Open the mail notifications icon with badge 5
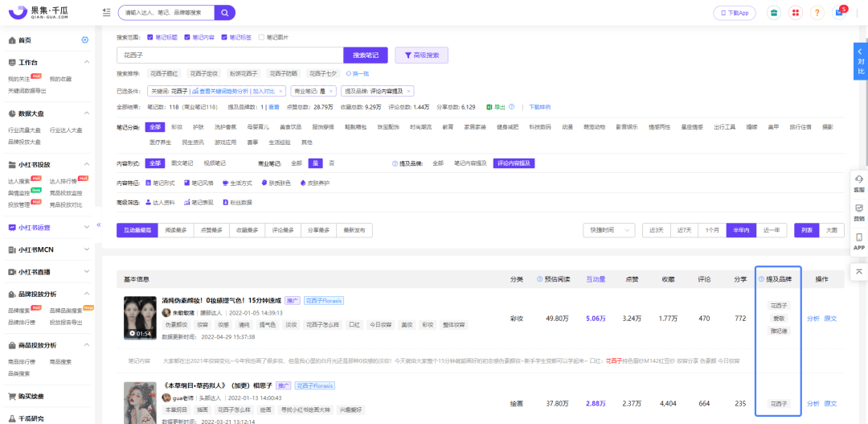The image size is (868, 424). click(x=839, y=13)
